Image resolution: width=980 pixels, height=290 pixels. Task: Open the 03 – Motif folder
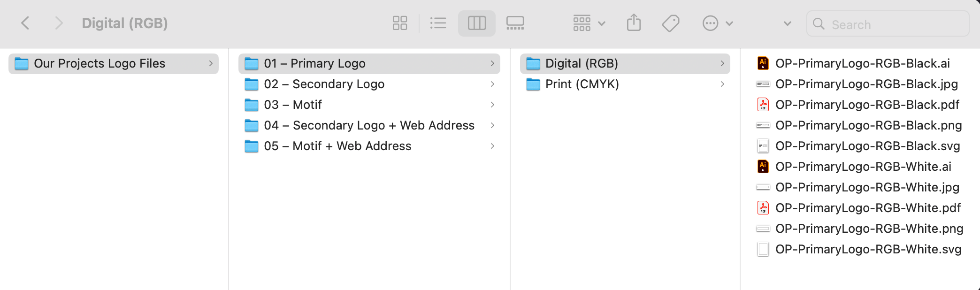pyautogui.click(x=369, y=105)
